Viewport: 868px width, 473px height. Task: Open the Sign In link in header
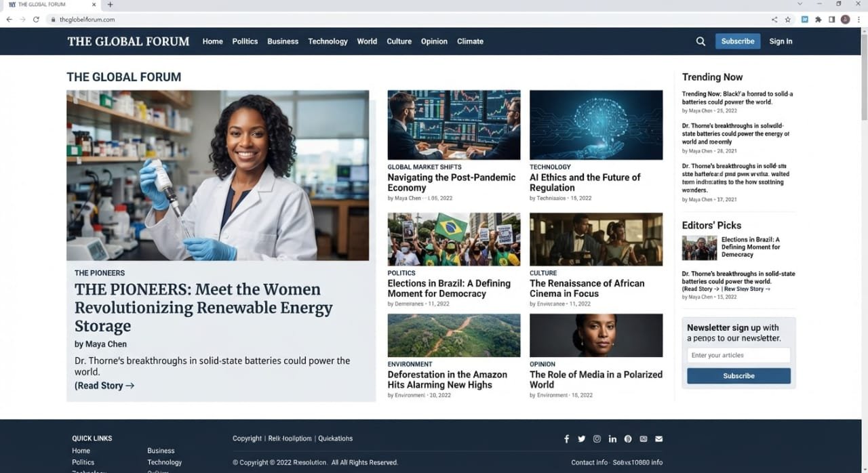point(781,41)
